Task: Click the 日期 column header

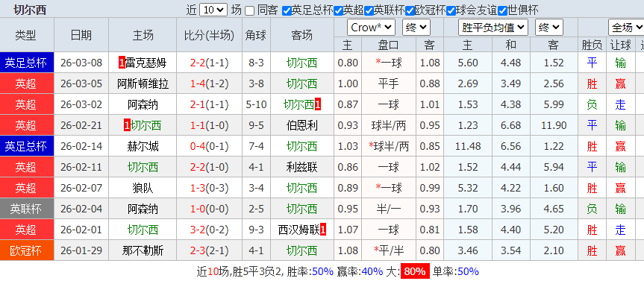Action: click(x=81, y=35)
